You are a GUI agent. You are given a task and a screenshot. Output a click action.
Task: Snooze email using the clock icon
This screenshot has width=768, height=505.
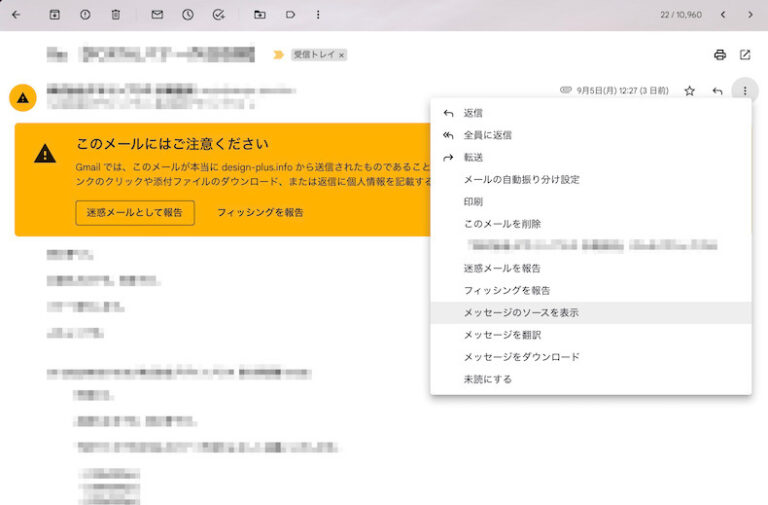pyautogui.click(x=188, y=15)
